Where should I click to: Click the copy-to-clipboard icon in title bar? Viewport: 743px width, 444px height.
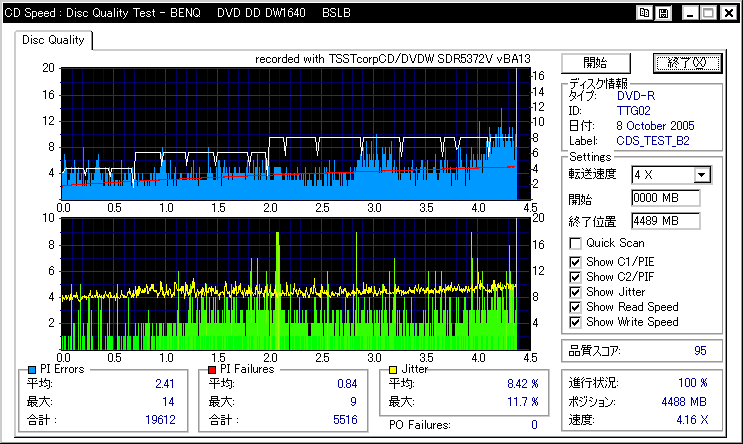point(644,13)
